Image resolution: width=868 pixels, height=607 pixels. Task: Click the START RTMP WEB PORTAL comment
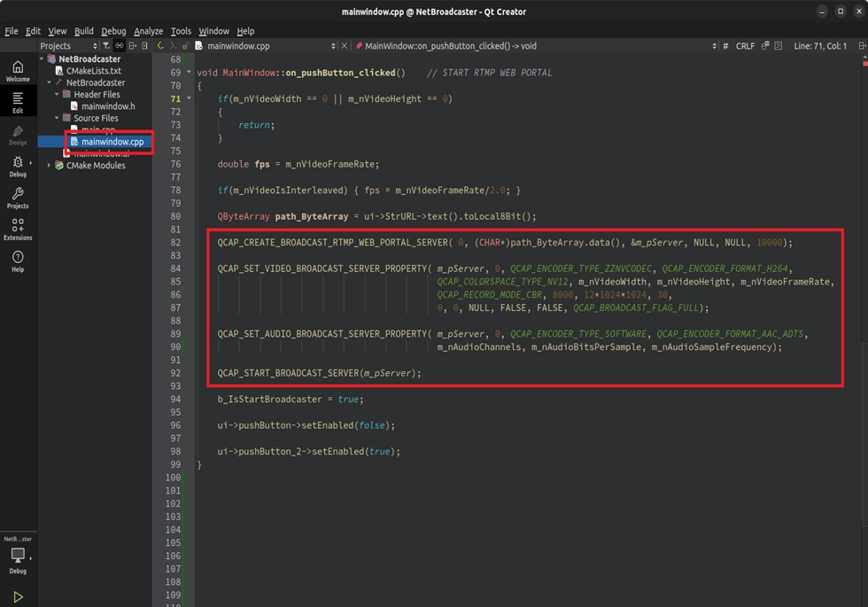pos(489,73)
